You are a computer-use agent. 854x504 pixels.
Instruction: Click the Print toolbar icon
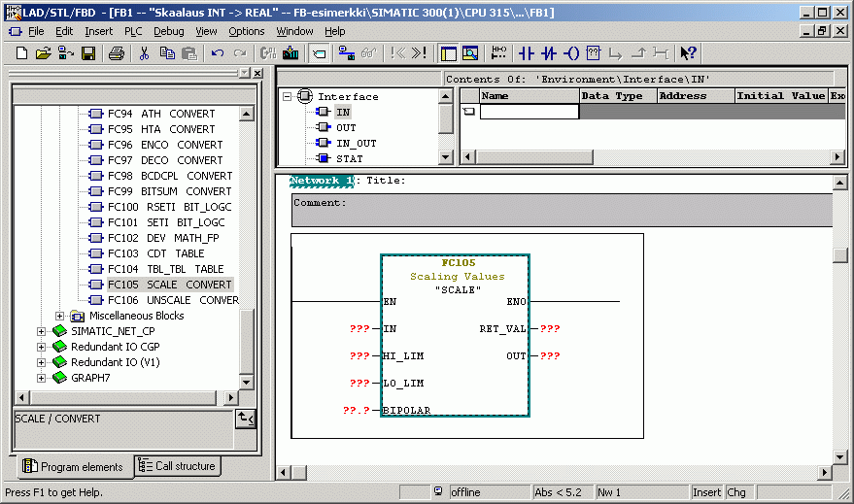(x=117, y=53)
